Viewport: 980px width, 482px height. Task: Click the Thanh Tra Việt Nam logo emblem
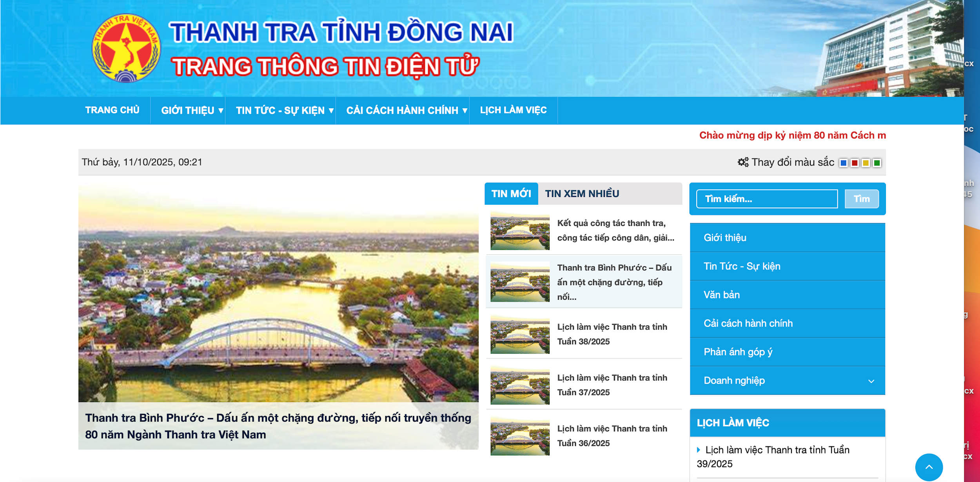pyautogui.click(x=126, y=48)
